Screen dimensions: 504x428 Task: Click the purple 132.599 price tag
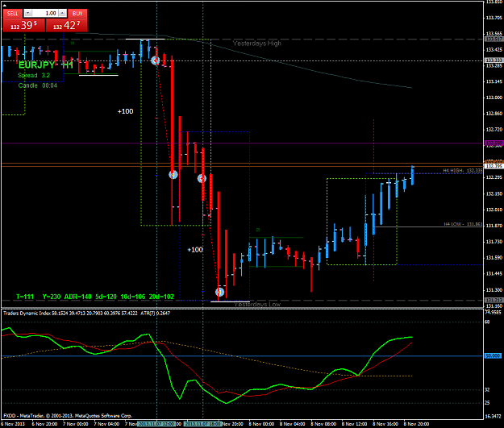pos(494,143)
